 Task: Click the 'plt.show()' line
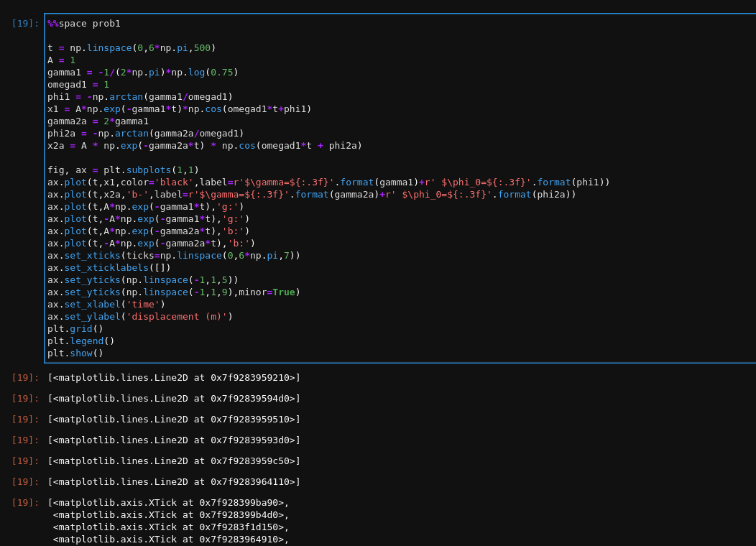pyautogui.click(x=75, y=353)
